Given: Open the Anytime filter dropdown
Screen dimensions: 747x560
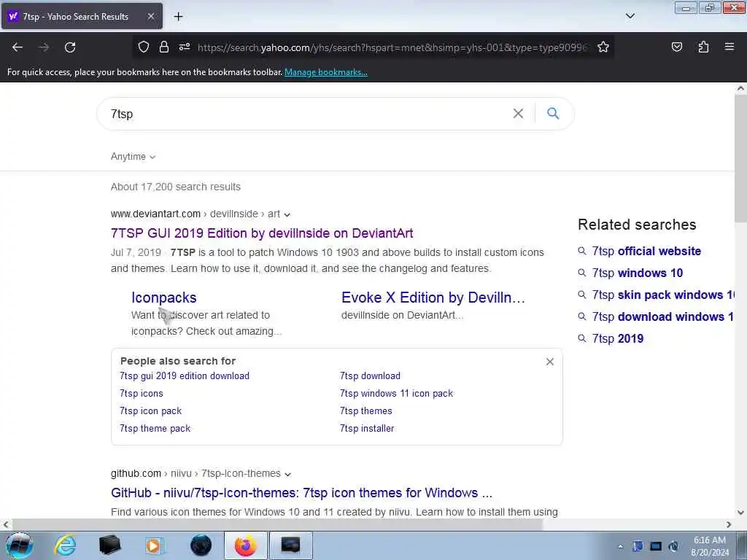Looking at the screenshot, I should (133, 157).
